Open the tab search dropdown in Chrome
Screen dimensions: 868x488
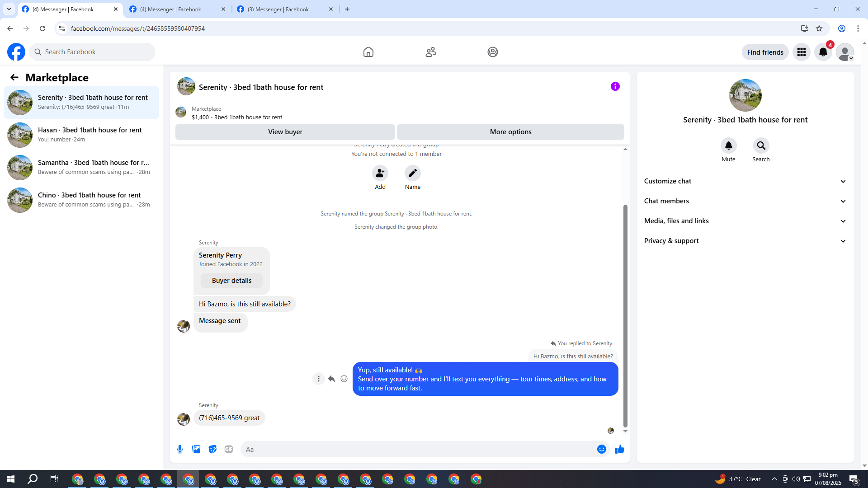click(x=9, y=9)
